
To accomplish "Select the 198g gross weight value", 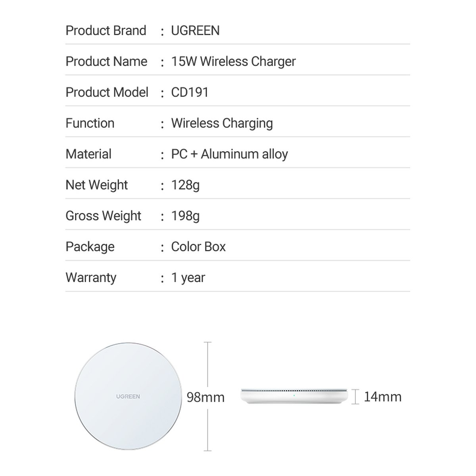I will [x=185, y=216].
